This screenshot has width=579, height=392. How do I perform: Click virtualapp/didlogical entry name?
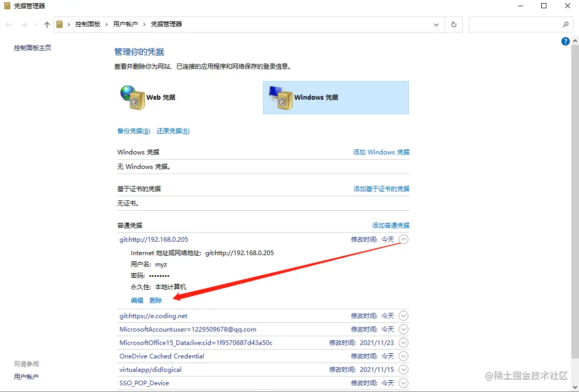[x=150, y=369]
